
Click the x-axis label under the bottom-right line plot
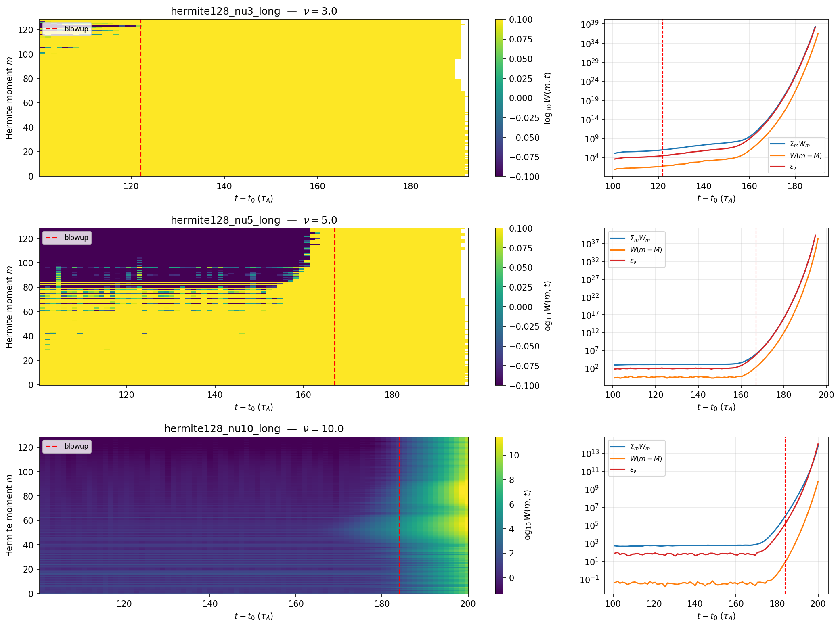[x=716, y=616]
